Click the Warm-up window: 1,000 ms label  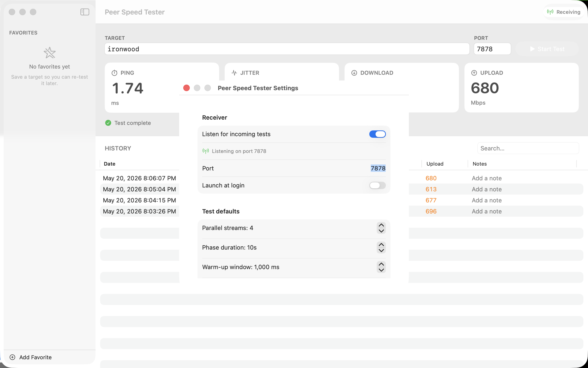[240, 267]
